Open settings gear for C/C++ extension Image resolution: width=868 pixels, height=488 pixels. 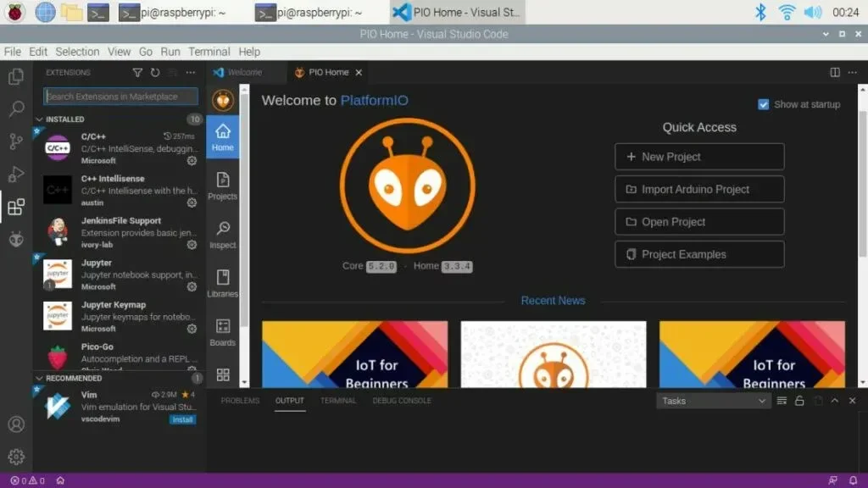pyautogui.click(x=192, y=160)
